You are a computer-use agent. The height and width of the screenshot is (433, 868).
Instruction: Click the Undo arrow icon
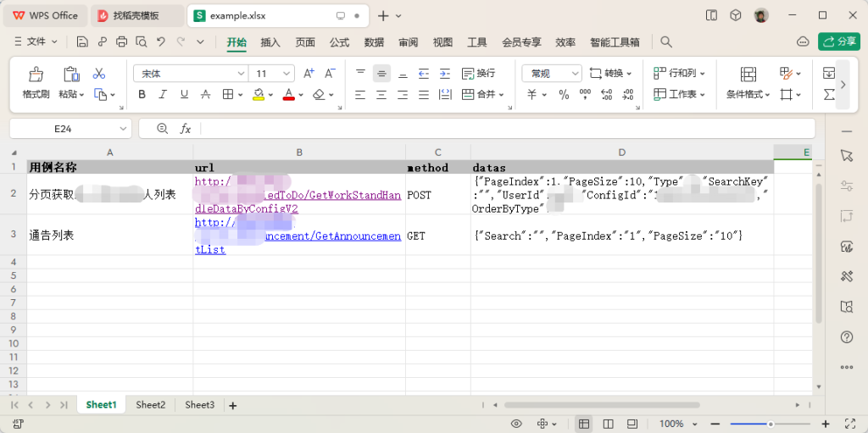point(160,42)
